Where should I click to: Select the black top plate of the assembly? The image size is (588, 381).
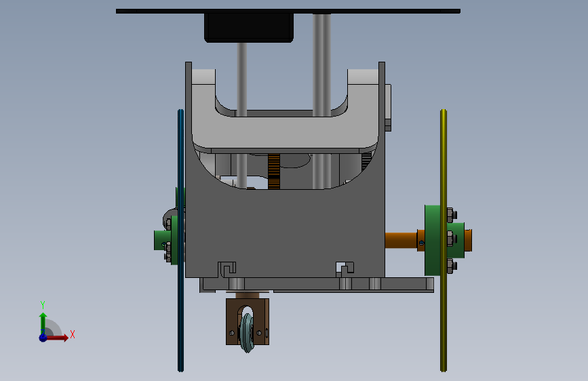pyautogui.click(x=288, y=12)
